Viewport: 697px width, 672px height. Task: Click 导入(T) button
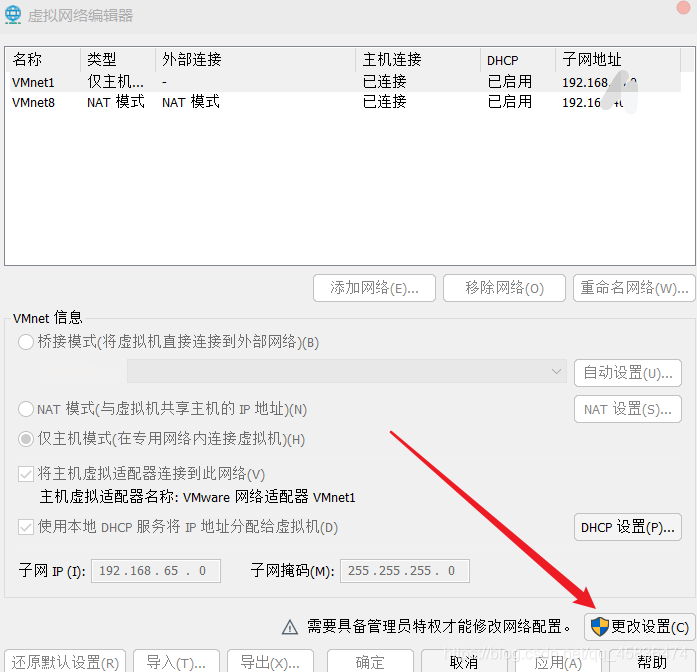[x=176, y=662]
